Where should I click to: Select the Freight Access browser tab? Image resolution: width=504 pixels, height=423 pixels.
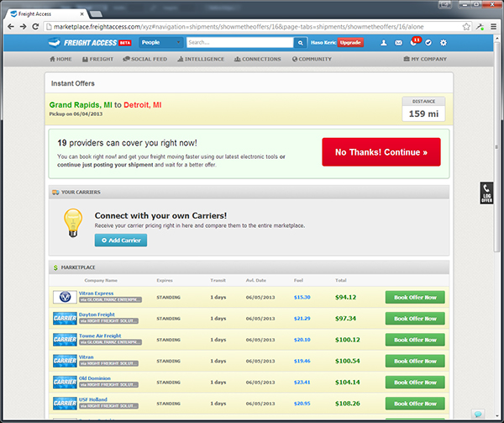pos(45,13)
